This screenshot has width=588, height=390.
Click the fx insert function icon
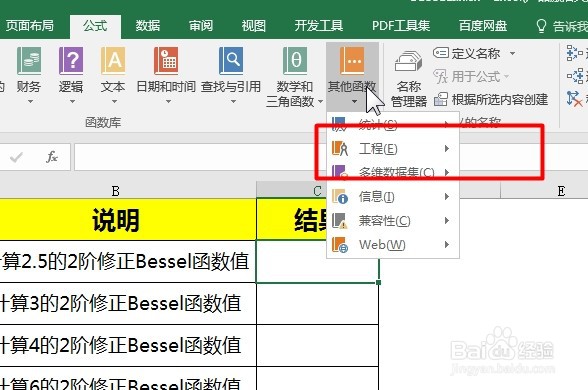pos(52,157)
